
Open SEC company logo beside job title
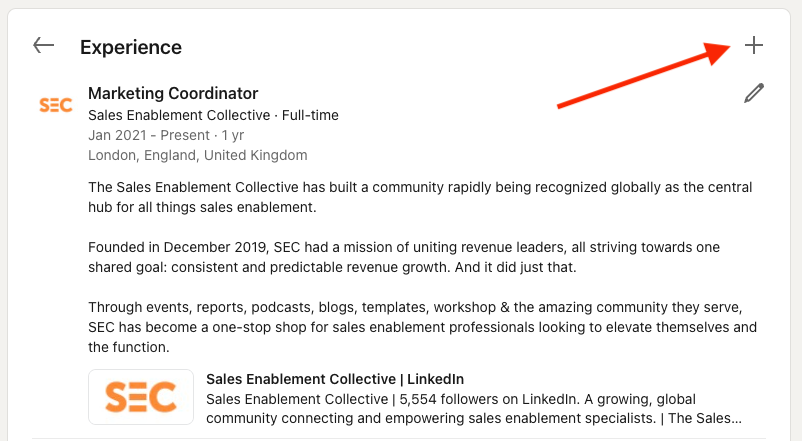[x=55, y=104]
